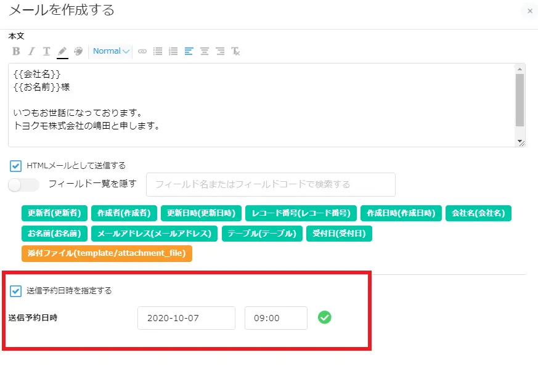
Task: Insert the 作成日時(作成日時) field tag
Action: (401, 213)
